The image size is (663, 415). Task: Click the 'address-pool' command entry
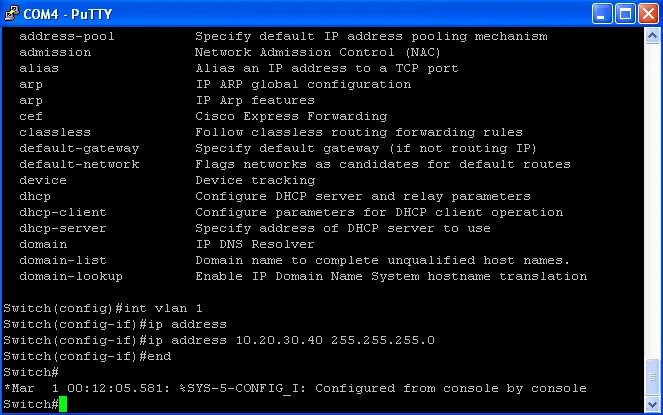click(67, 36)
